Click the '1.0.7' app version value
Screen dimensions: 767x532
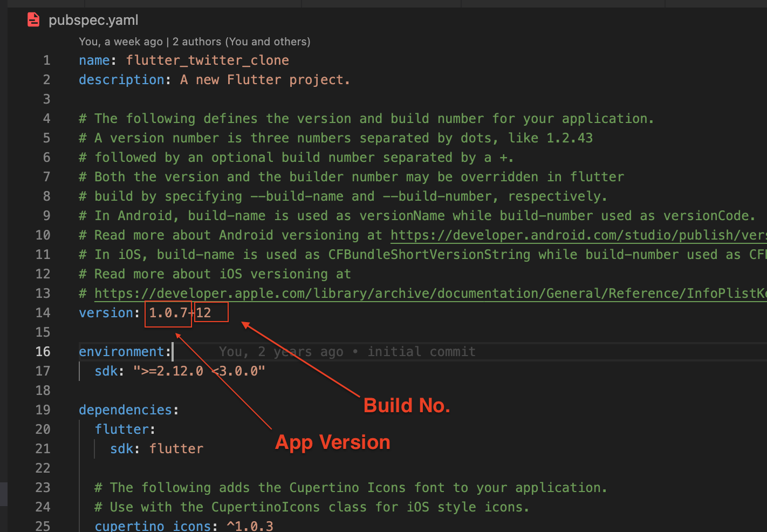point(168,312)
